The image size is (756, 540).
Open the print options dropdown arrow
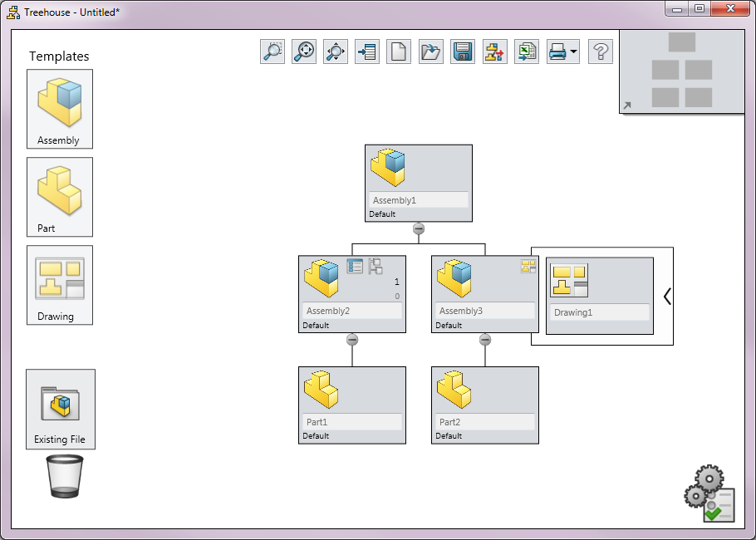573,52
